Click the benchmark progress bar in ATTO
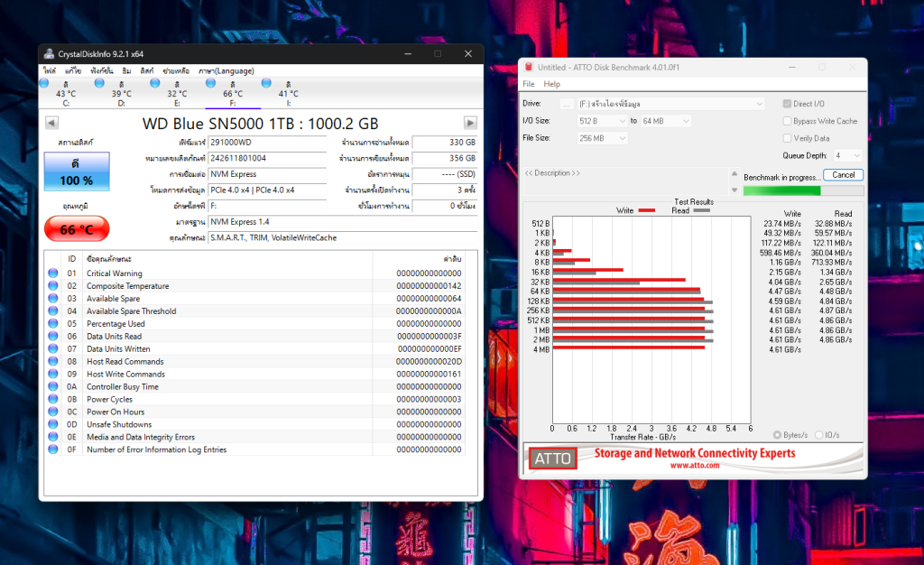 pyautogui.click(x=803, y=190)
